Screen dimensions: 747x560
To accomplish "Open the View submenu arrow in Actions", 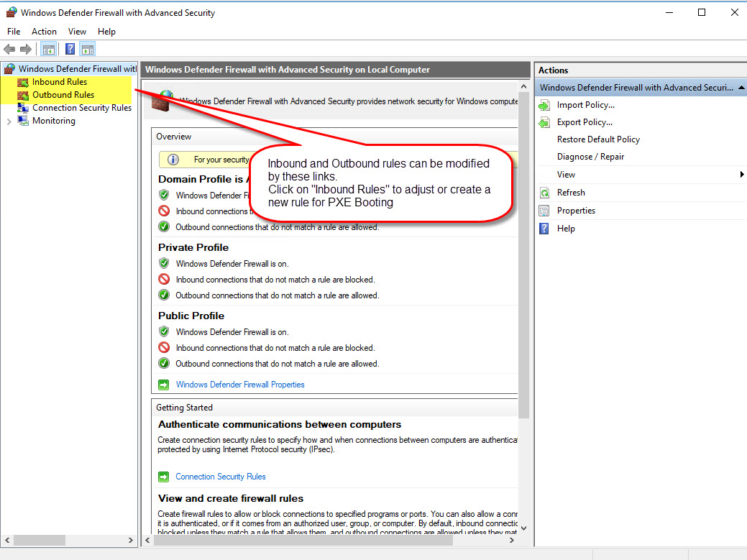I will pyautogui.click(x=741, y=175).
